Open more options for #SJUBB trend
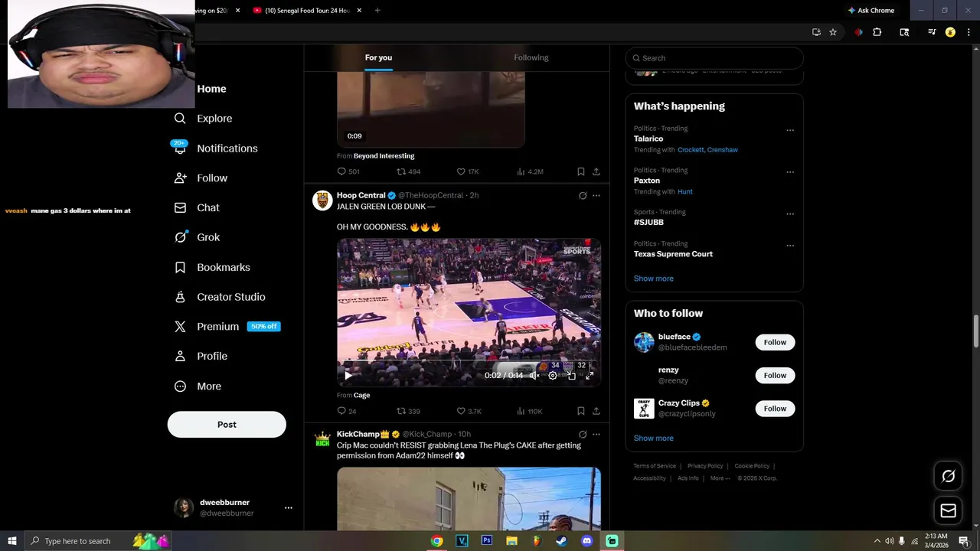The height and width of the screenshot is (551, 980). coord(790,214)
